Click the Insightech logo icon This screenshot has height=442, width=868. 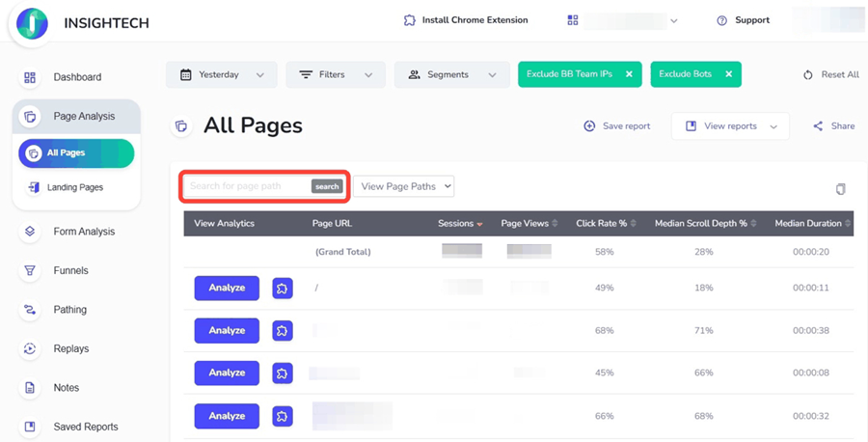32,23
